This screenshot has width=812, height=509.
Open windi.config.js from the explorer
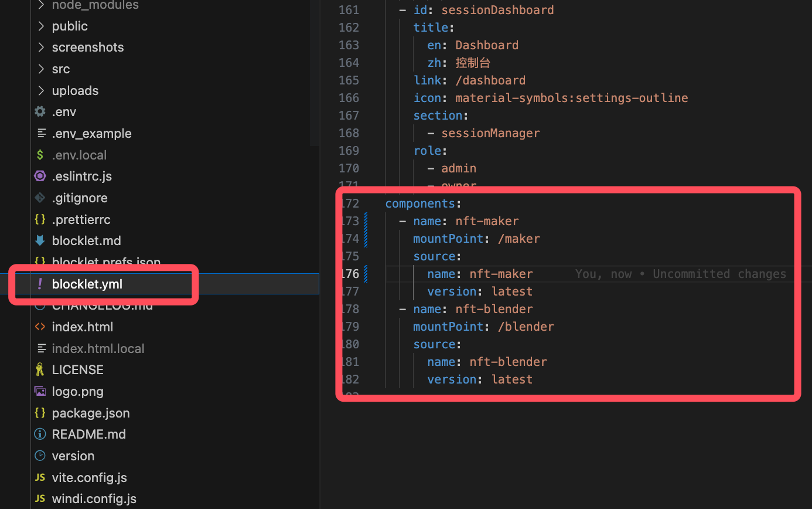[x=94, y=499]
